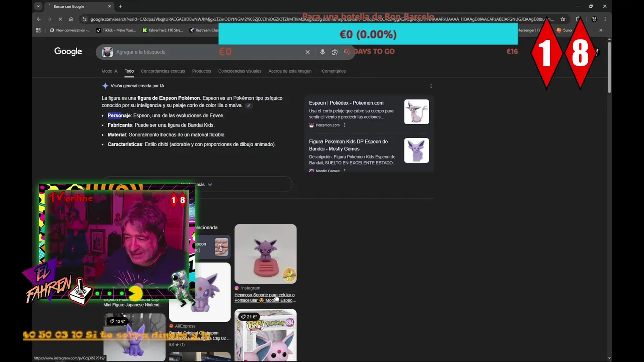Viewport: 644px width, 362px height.
Task: Open the Suno bookmark
Action: point(564,30)
